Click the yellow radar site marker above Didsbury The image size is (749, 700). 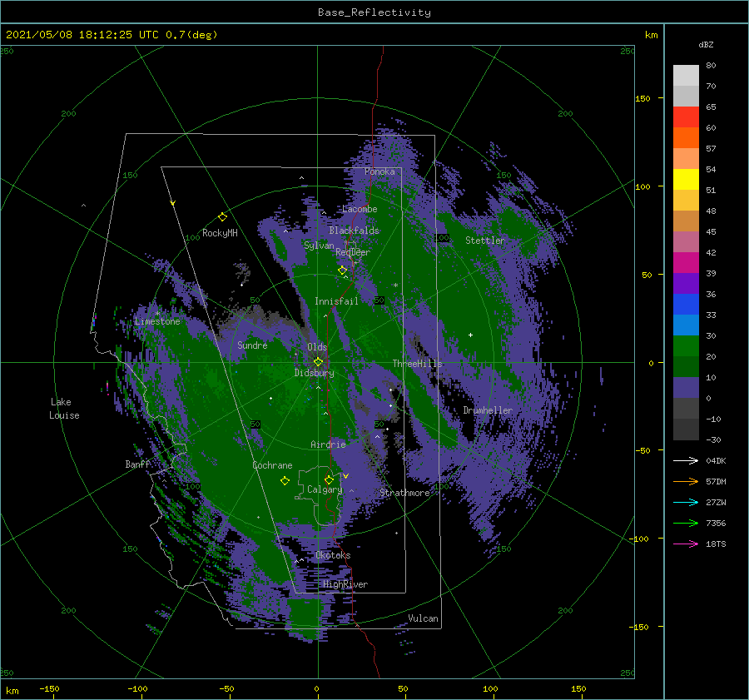(318, 362)
